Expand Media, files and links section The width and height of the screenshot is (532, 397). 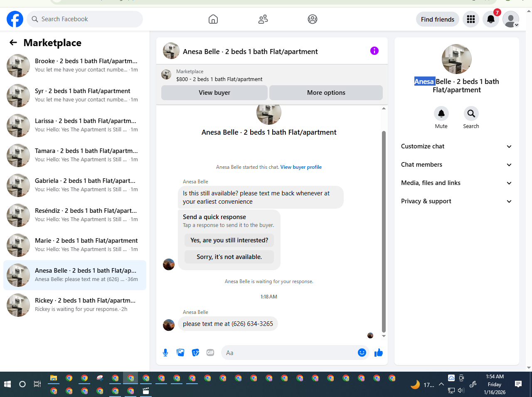pos(457,183)
